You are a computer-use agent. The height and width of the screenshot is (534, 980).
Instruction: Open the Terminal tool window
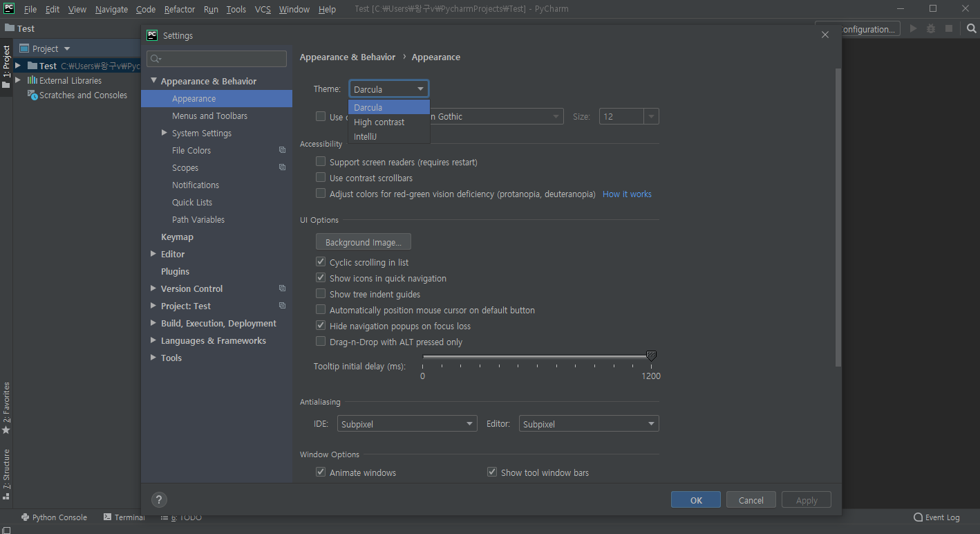(124, 517)
